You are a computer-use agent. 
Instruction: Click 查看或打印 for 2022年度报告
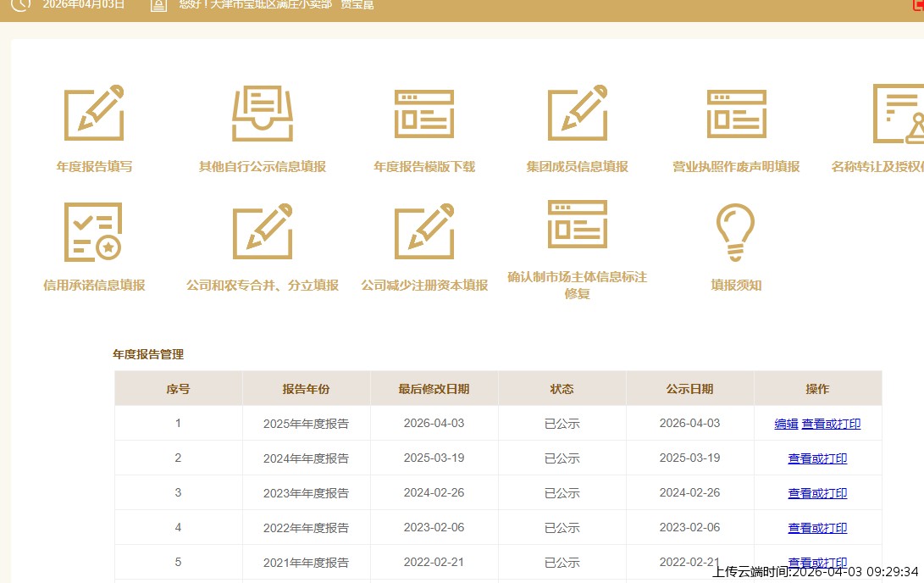click(817, 528)
